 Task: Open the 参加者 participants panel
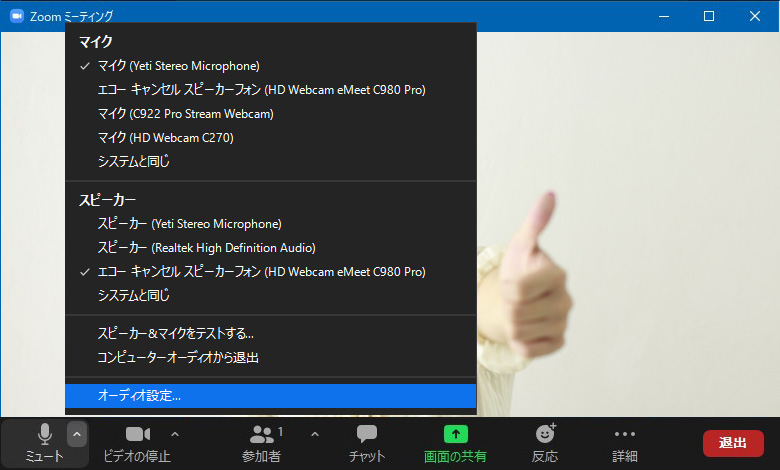(264, 435)
